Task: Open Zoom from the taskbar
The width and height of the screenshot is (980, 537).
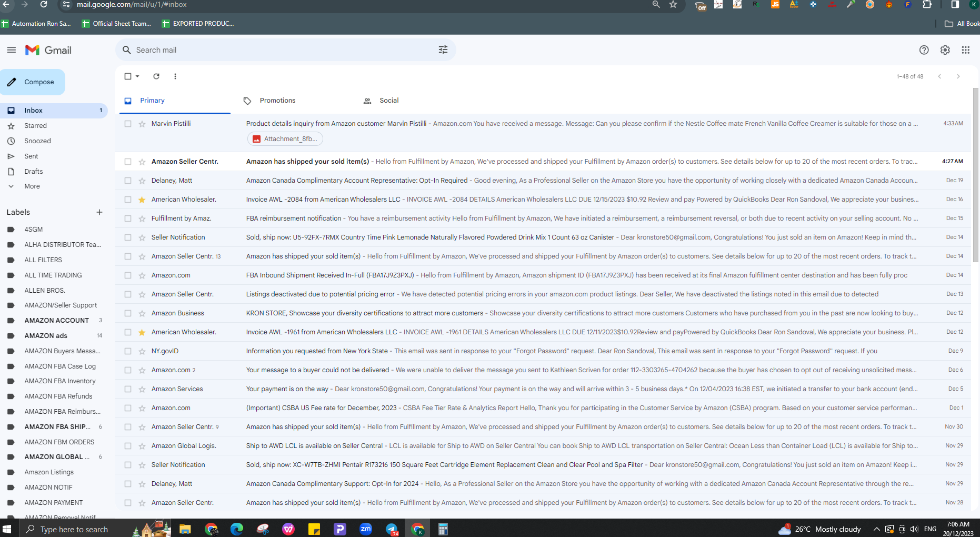Action: click(x=366, y=529)
